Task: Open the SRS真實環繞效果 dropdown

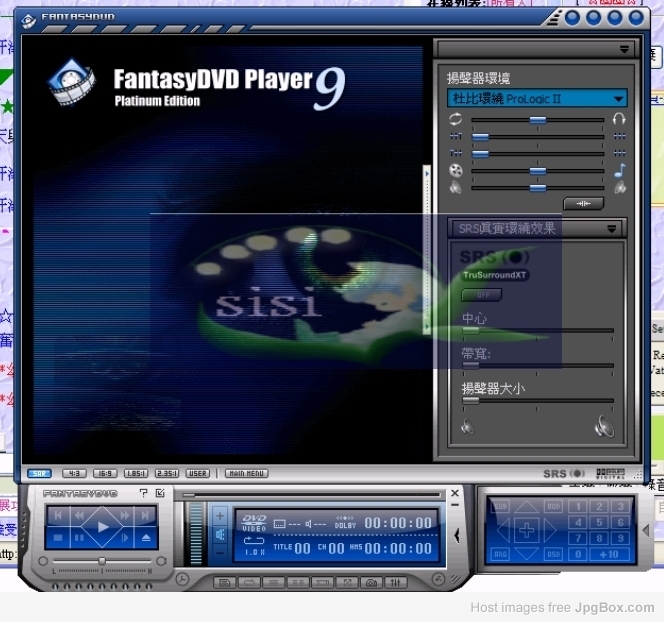Action: pos(537,229)
